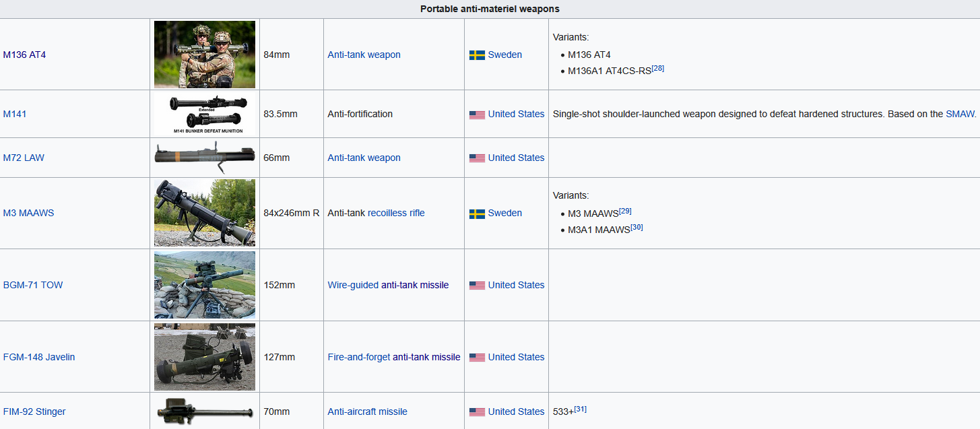The height and width of the screenshot is (429, 980).
Task: Open the M136 AT4 article link
Action: [24, 55]
